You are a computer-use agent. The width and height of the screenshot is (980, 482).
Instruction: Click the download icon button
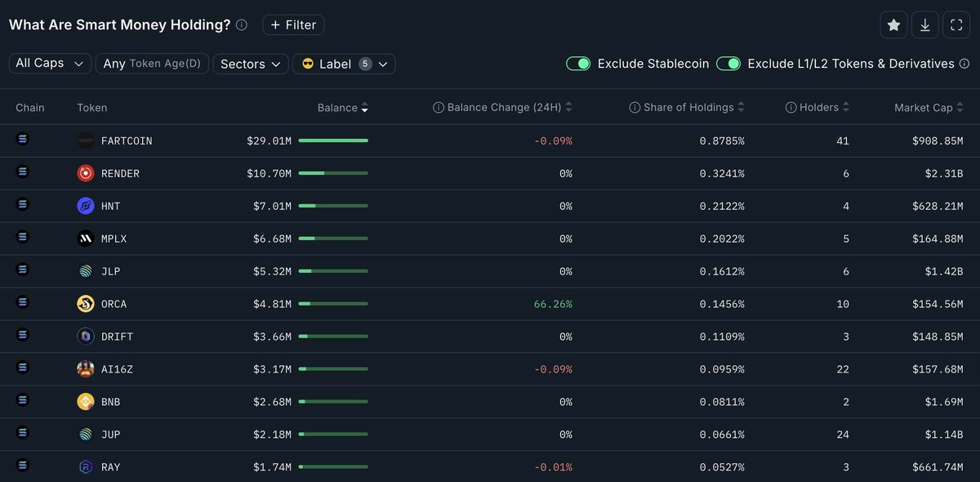coord(924,25)
